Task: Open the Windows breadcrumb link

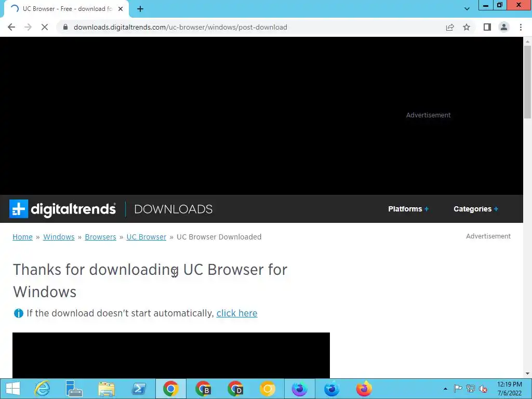Action: 59,237
